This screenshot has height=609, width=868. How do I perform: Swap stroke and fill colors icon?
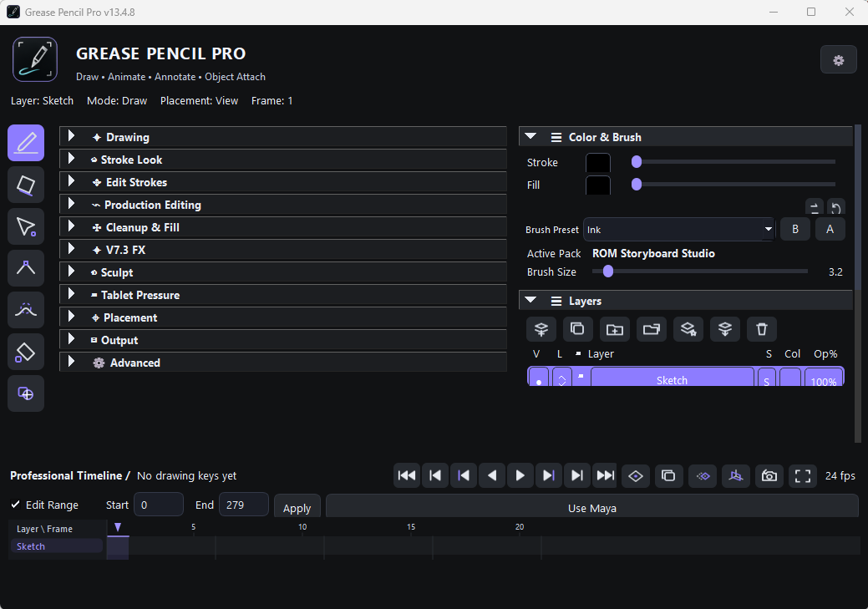[815, 208]
